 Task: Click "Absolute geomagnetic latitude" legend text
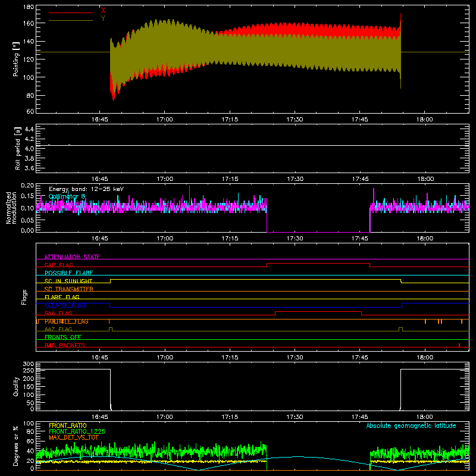411,425
